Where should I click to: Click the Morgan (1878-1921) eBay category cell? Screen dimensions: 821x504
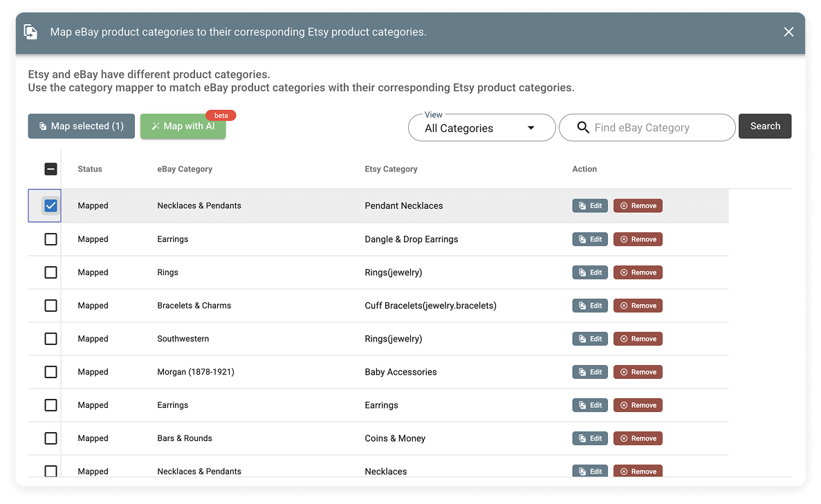pos(196,372)
